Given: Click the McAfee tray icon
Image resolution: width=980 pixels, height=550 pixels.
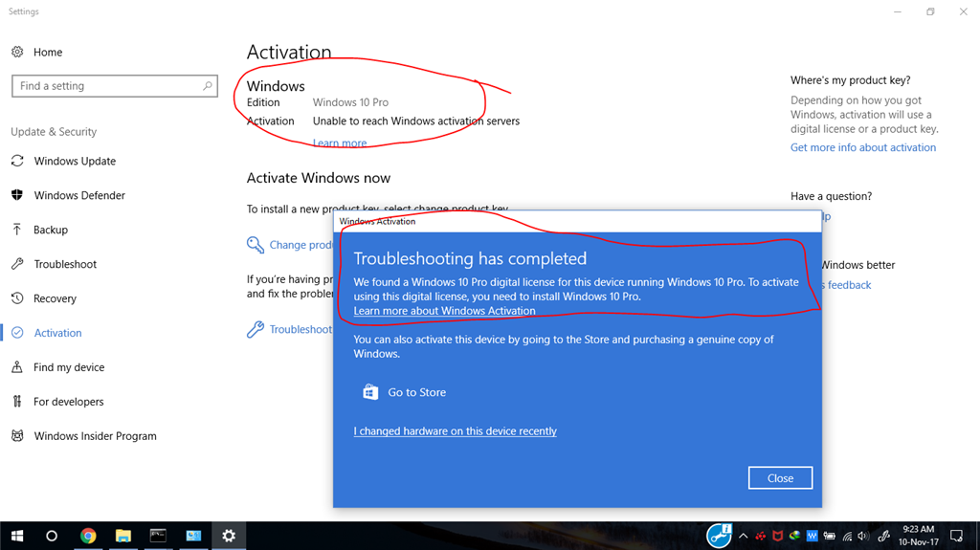Looking at the screenshot, I should [777, 536].
